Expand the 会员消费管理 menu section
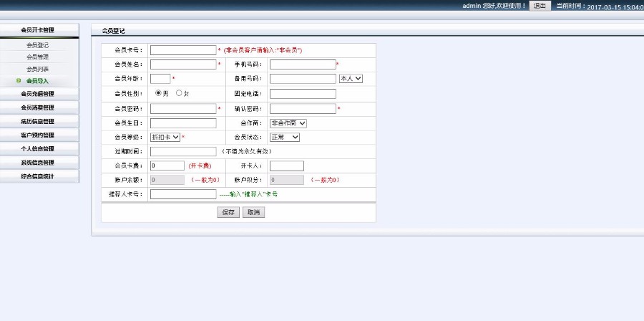This screenshot has height=321, width=644. click(x=39, y=107)
